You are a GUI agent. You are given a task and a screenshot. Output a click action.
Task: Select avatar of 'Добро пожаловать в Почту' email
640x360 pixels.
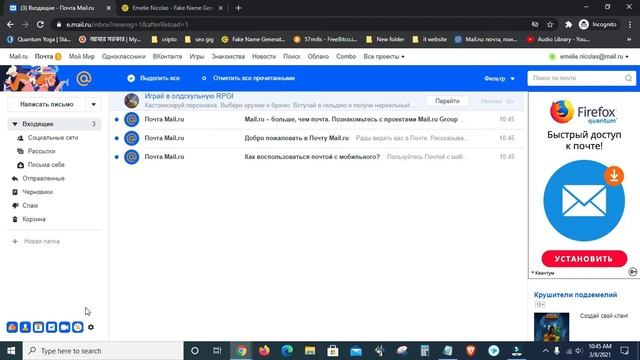[131, 138]
